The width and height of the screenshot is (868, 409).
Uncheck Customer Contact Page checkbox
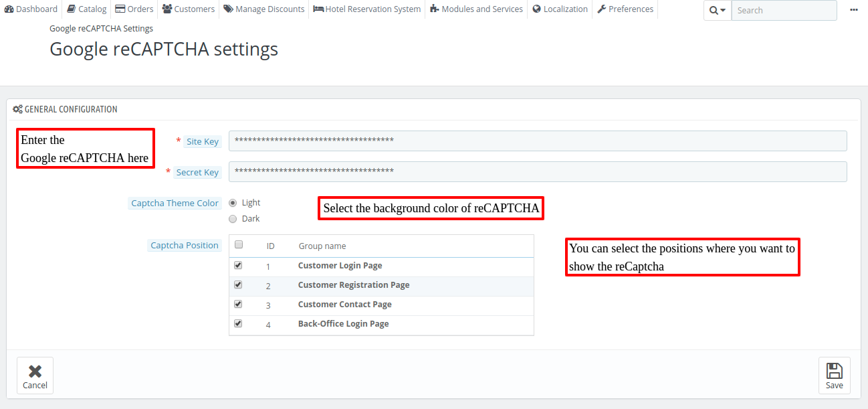click(238, 304)
